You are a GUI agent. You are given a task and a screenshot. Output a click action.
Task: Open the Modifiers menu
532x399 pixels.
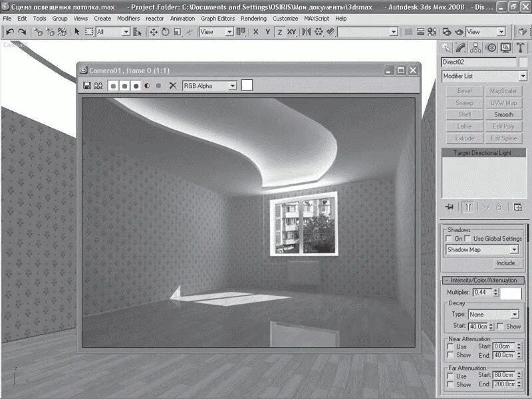[128, 19]
